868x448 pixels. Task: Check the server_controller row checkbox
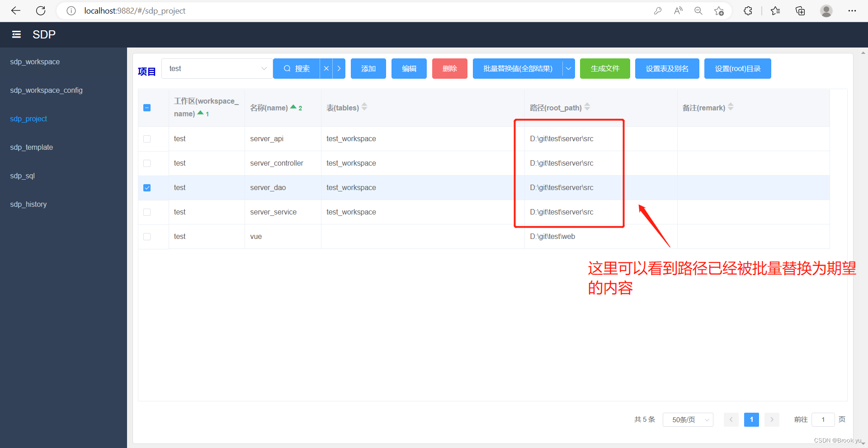point(147,163)
